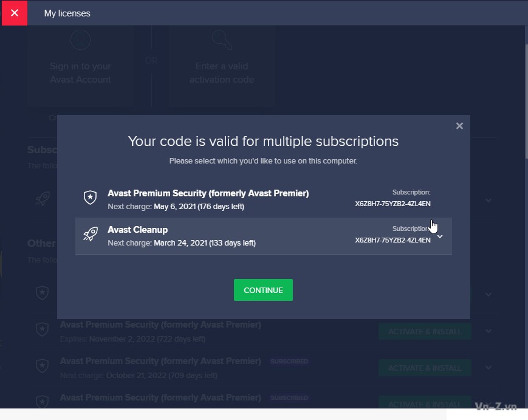Image resolution: width=528 pixels, height=420 pixels.
Task: Click the dimmed account icon above 'Sign in to your Avast Account'
Action: pos(80,40)
